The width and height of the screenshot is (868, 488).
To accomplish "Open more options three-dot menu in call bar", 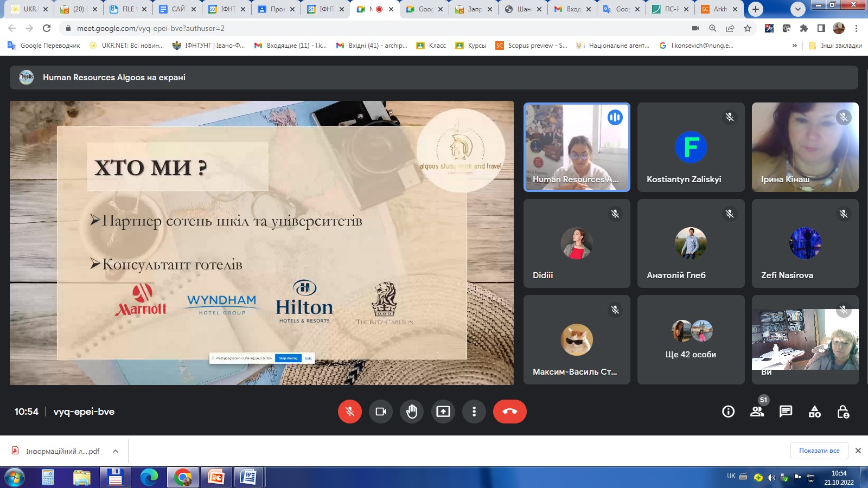I will [474, 412].
